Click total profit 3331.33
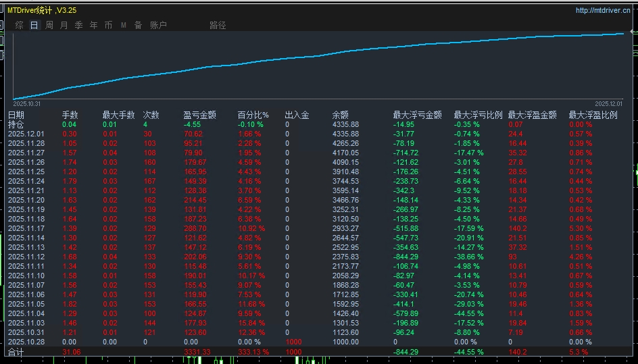The image size is (638, 364). tap(197, 353)
